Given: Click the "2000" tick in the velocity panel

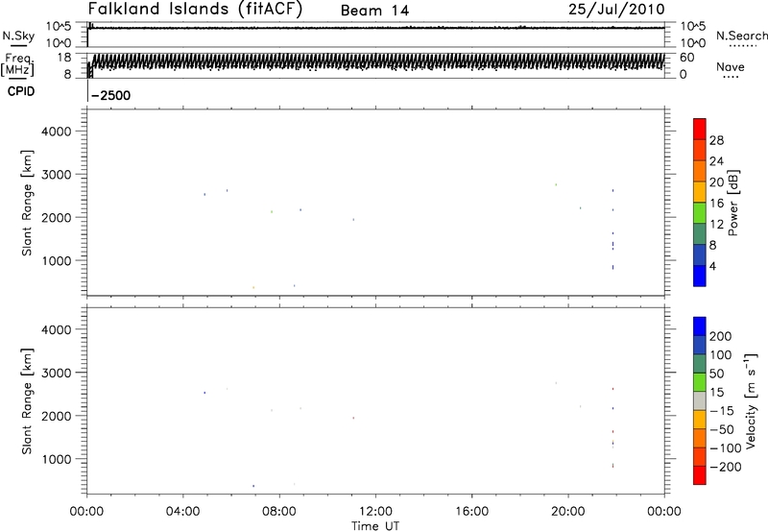Looking at the screenshot, I should (x=57, y=416).
